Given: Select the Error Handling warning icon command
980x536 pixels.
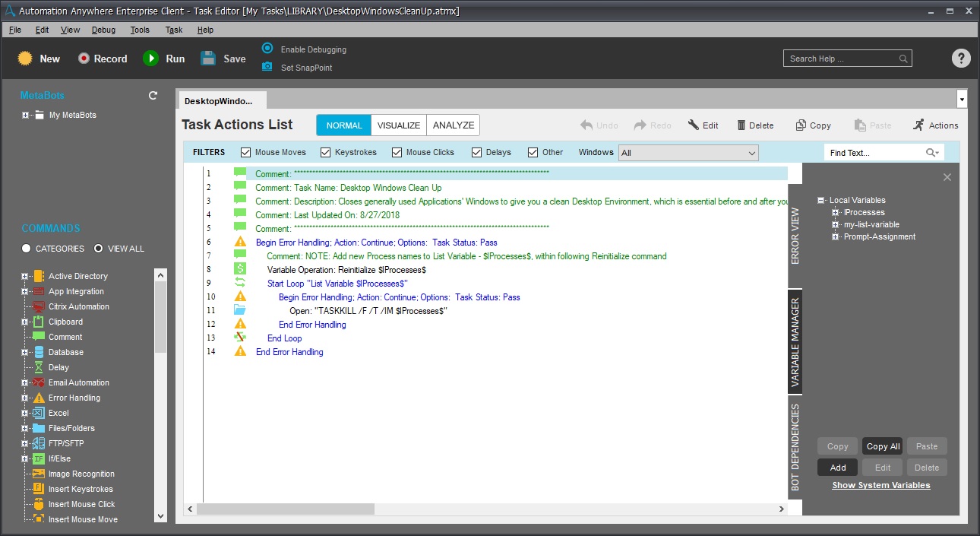Looking at the screenshot, I should pyautogui.click(x=40, y=398).
